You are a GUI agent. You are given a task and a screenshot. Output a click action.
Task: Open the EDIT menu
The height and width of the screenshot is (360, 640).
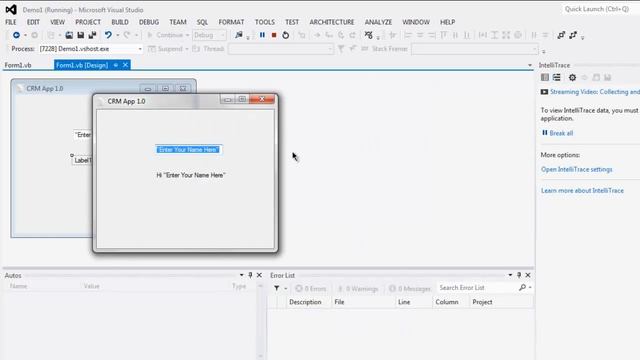pyautogui.click(x=33, y=22)
